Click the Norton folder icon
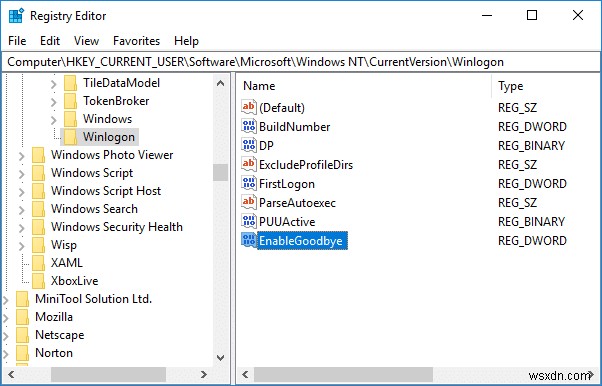Image resolution: width=602 pixels, height=386 pixels. click(x=22, y=353)
